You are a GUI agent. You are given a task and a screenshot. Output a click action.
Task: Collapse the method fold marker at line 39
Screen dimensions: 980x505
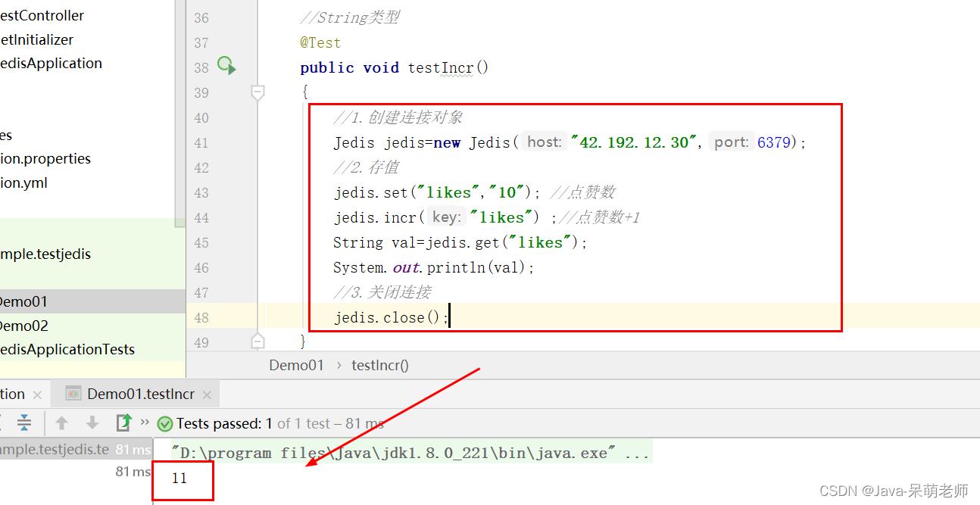coord(257,92)
